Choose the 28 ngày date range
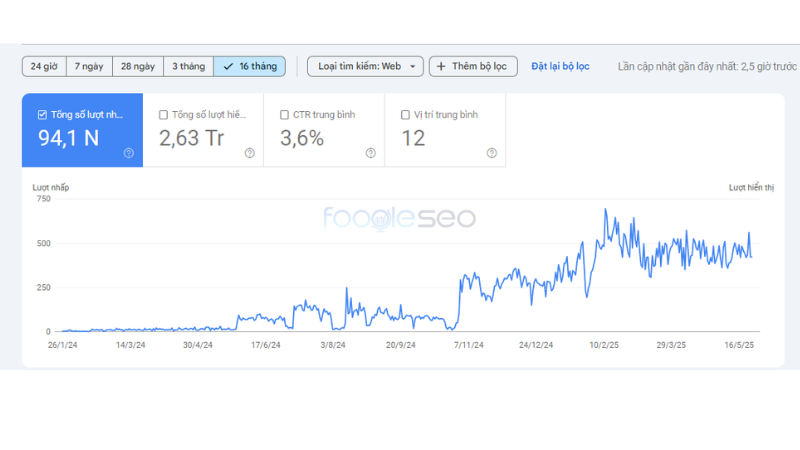The width and height of the screenshot is (800, 450). (x=137, y=66)
